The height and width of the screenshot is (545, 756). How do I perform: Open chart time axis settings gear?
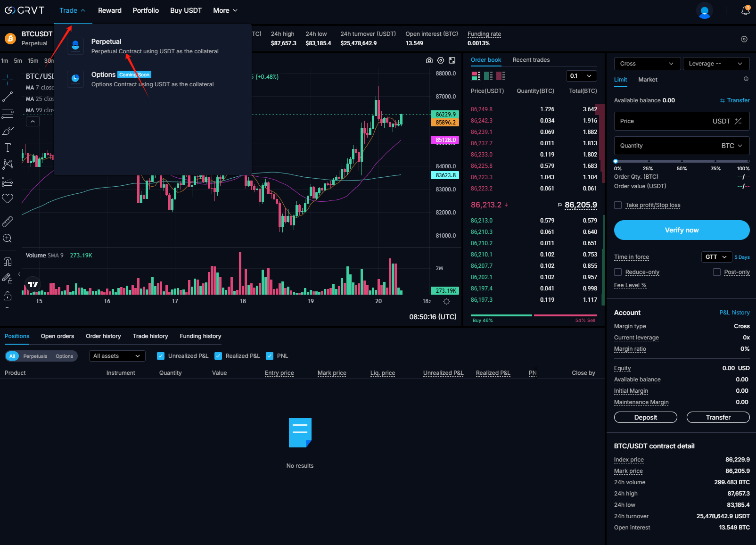(x=447, y=301)
